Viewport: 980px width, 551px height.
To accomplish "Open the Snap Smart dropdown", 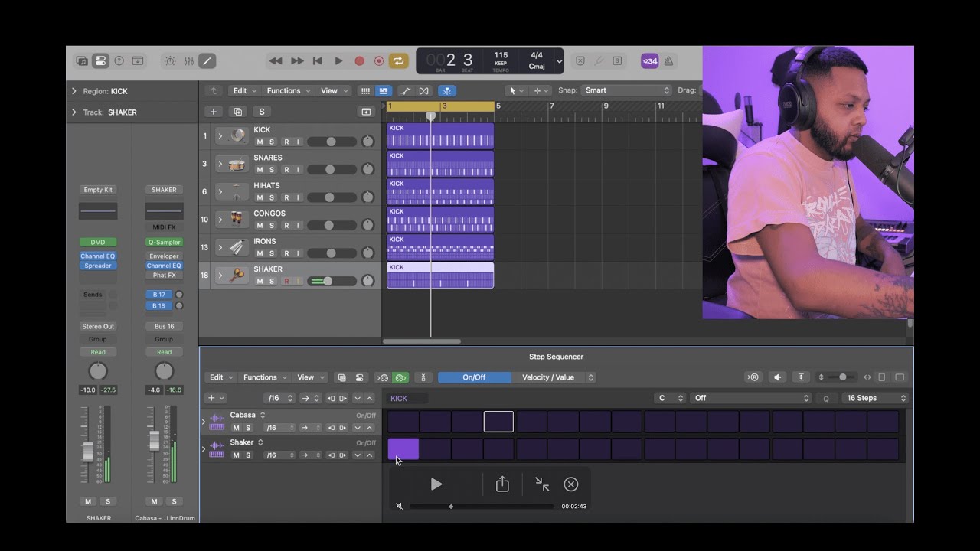I will coord(626,90).
